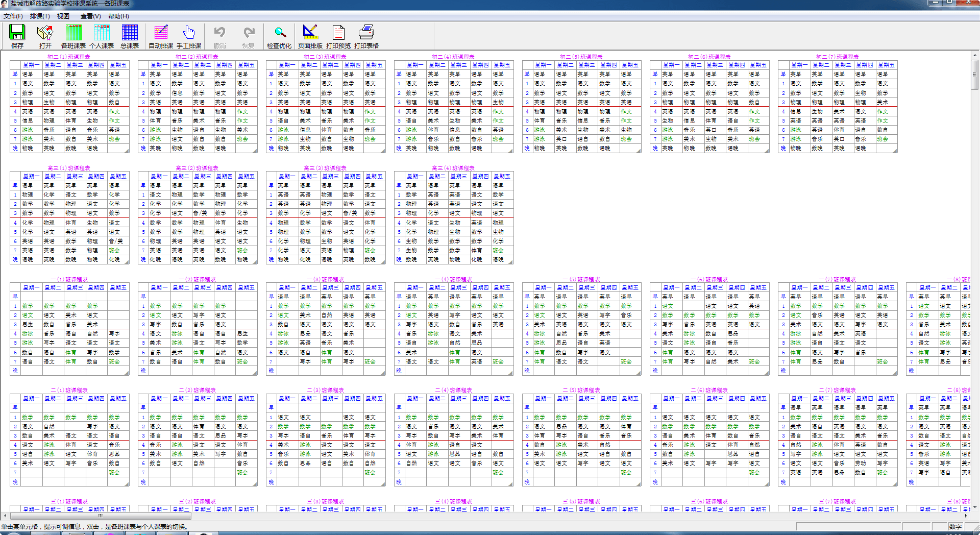Run 检查优化 check and optimize
This screenshot has width=980, height=535.
[279, 36]
